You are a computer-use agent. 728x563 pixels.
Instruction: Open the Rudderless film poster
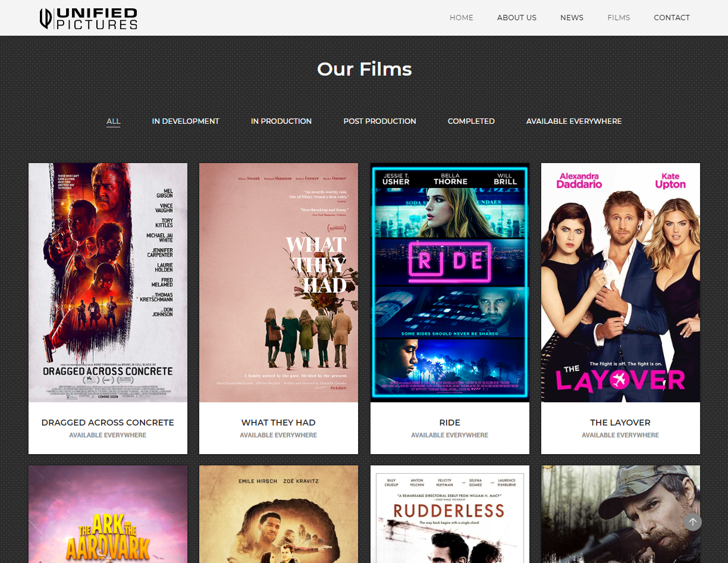450,514
